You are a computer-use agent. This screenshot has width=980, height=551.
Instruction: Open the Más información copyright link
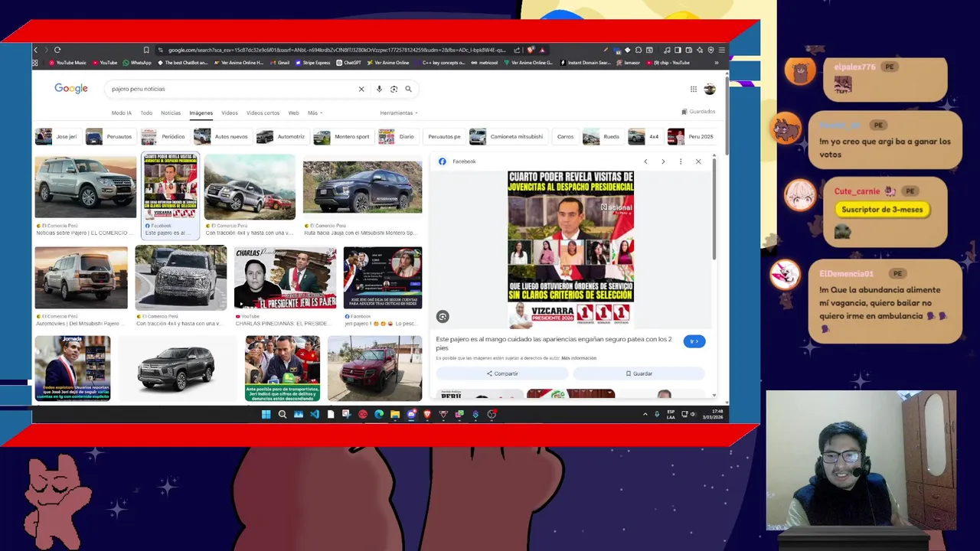579,358
